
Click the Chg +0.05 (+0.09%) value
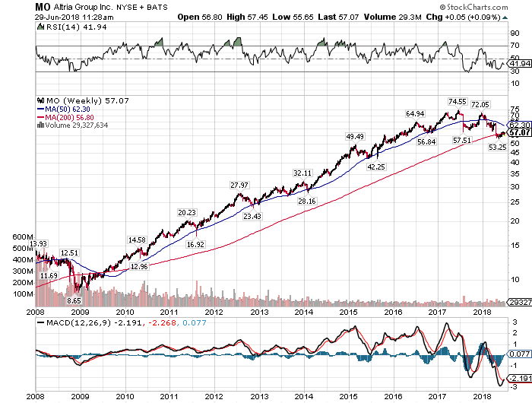(463, 17)
